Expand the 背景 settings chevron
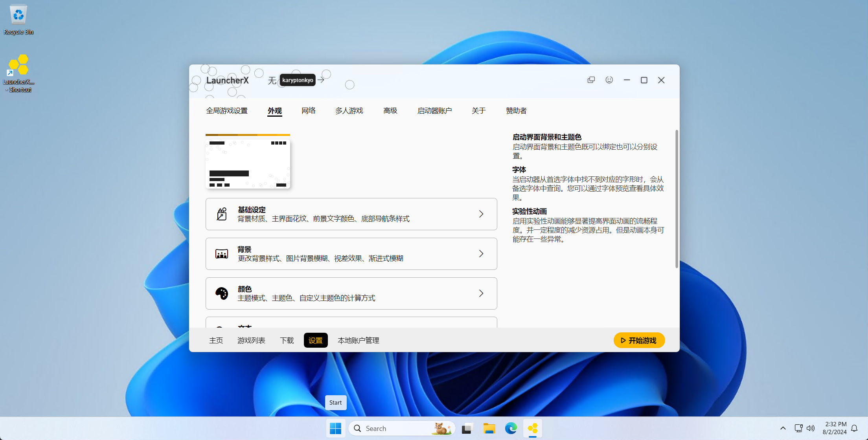The height and width of the screenshot is (440, 868). click(x=481, y=254)
